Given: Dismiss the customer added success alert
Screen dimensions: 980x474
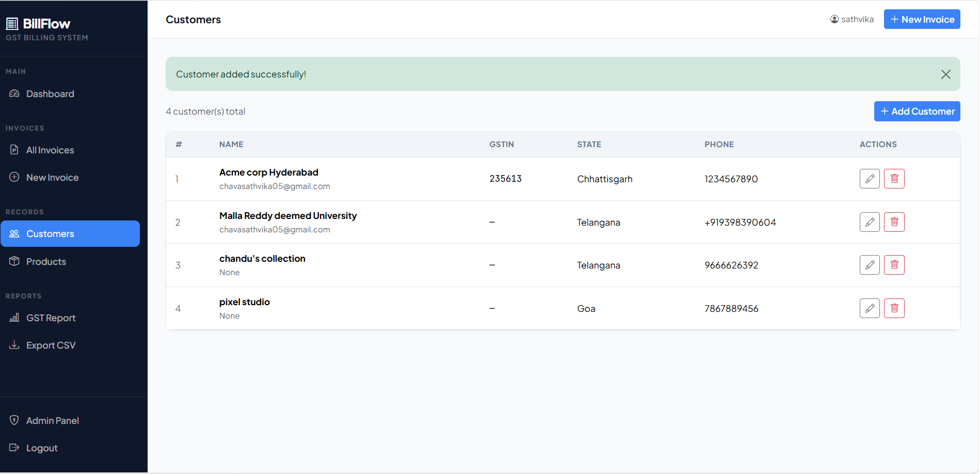Looking at the screenshot, I should tap(945, 74).
